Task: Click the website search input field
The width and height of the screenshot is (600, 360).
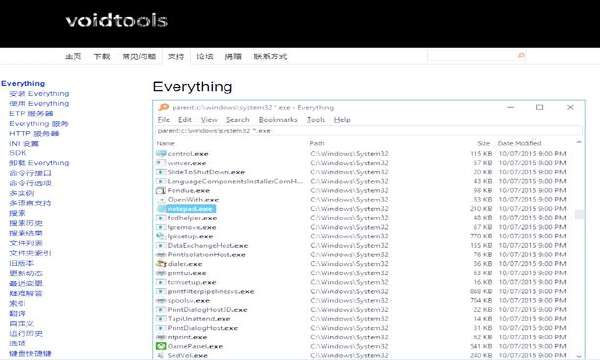Action: coord(472,56)
